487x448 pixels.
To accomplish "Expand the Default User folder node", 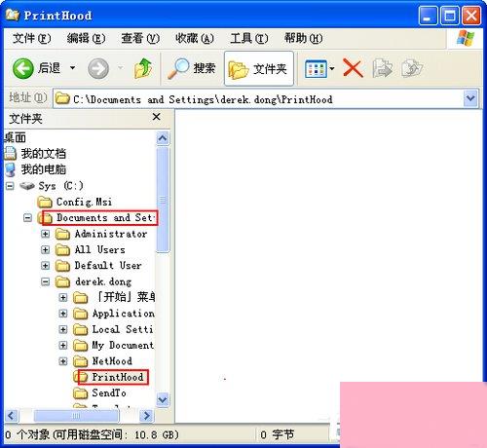I will tap(46, 266).
